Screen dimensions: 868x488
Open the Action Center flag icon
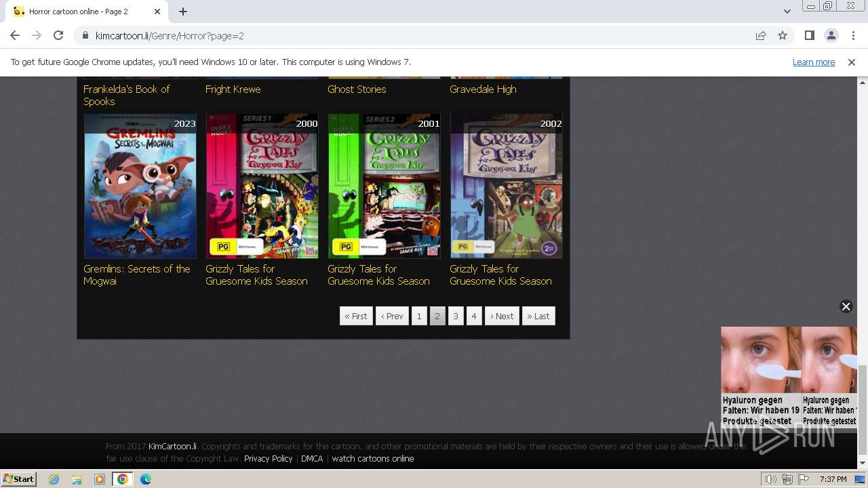(x=802, y=479)
